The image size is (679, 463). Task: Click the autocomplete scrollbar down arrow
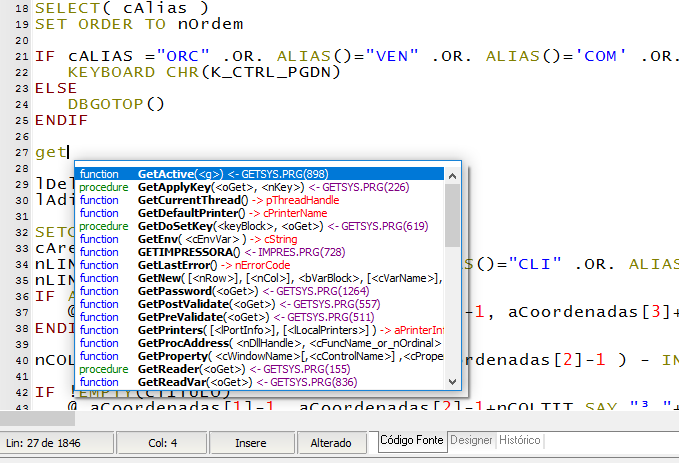(453, 381)
